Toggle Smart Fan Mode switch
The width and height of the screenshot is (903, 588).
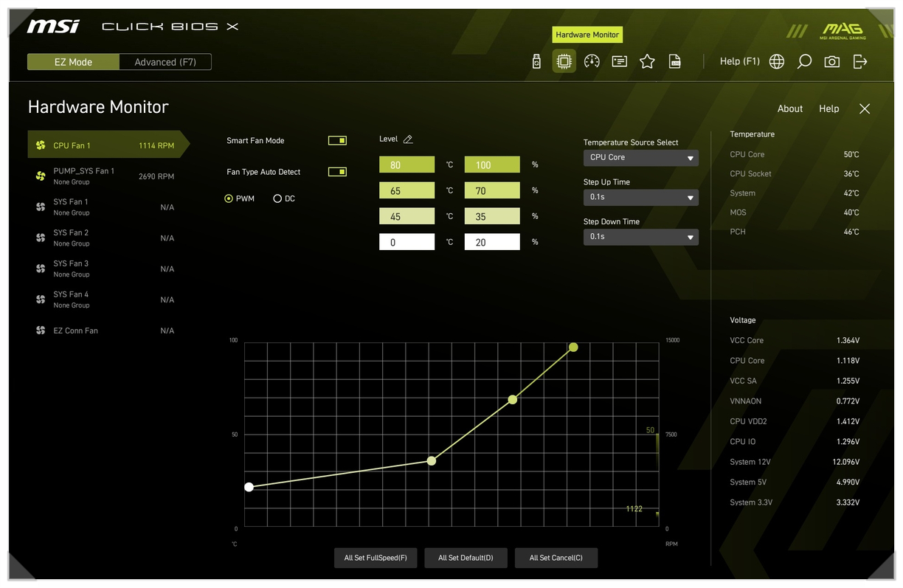click(337, 140)
